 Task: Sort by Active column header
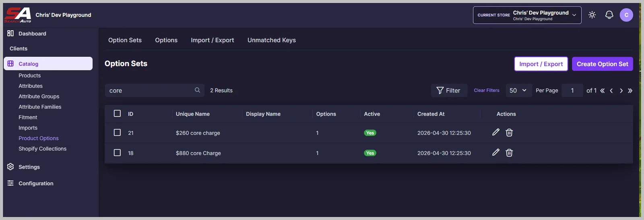(372, 114)
